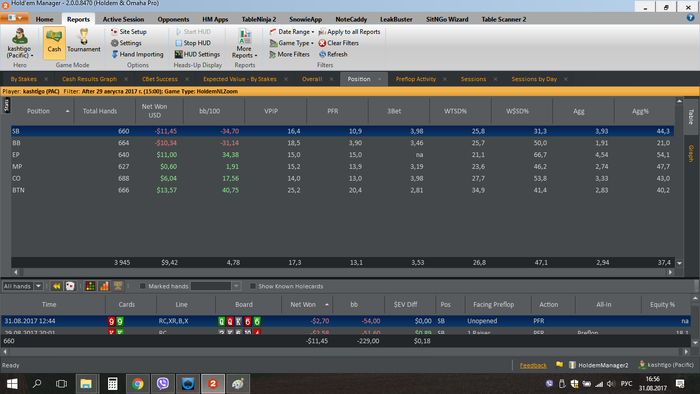Viewport: 700px width, 394px height.
Task: Open the hand matrix grid icon
Action: [90, 286]
